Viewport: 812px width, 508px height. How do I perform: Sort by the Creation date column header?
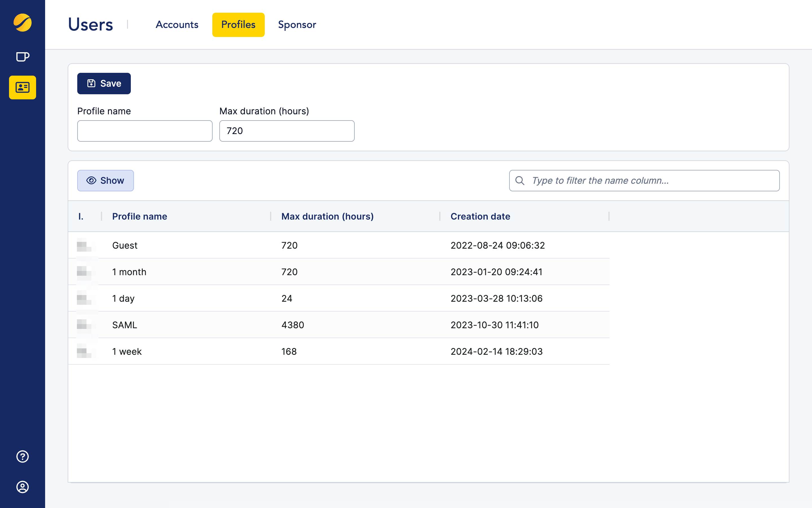pyautogui.click(x=480, y=216)
